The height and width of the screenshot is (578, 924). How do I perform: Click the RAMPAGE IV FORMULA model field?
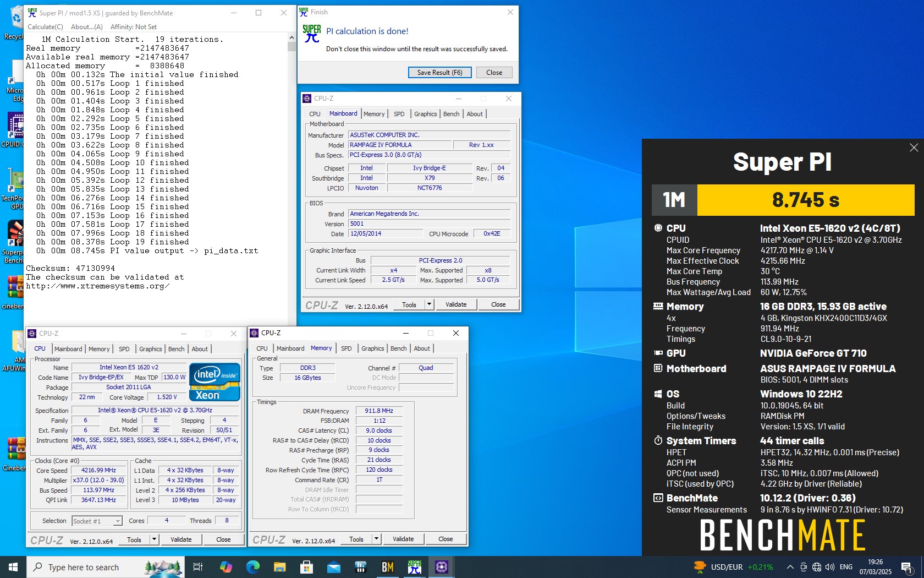(400, 145)
